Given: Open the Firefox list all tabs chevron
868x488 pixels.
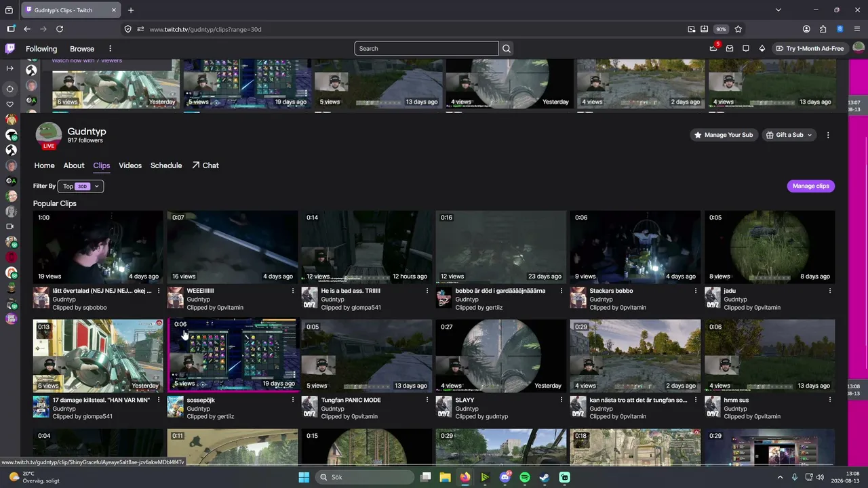Looking at the screenshot, I should [x=778, y=10].
